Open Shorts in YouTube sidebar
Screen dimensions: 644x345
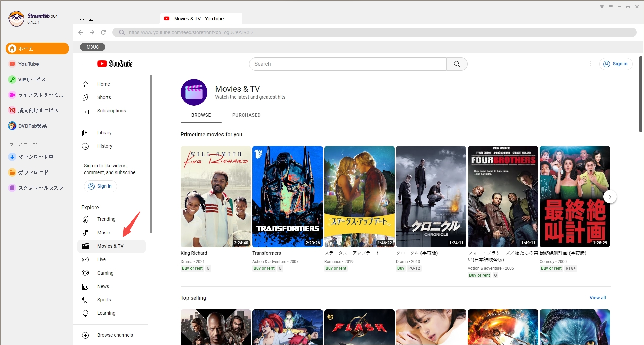click(111, 97)
